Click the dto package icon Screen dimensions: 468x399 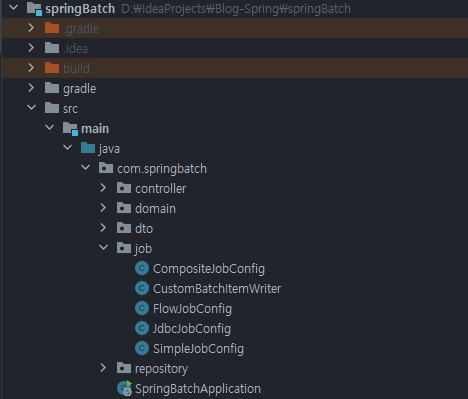click(x=124, y=228)
